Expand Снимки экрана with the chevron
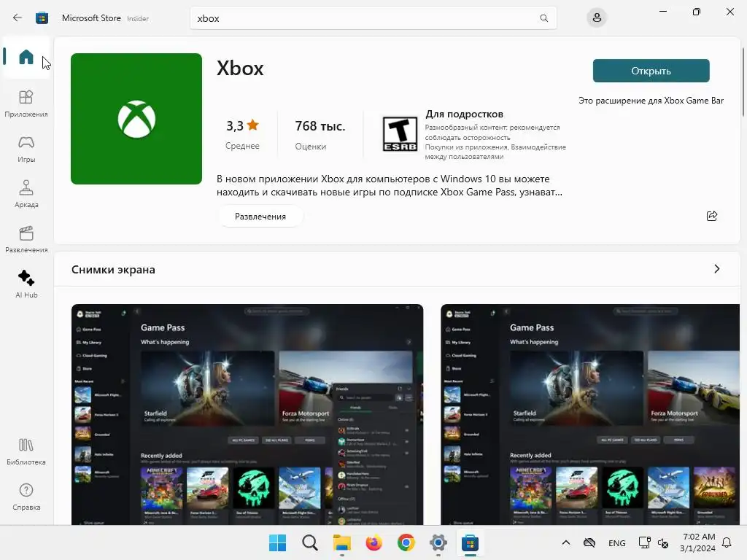The image size is (747, 560). (716, 269)
